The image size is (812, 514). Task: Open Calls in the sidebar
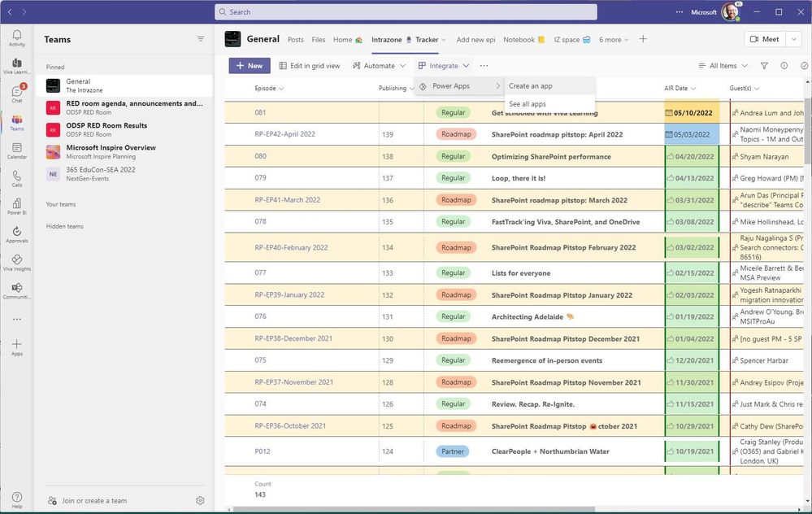(16, 179)
